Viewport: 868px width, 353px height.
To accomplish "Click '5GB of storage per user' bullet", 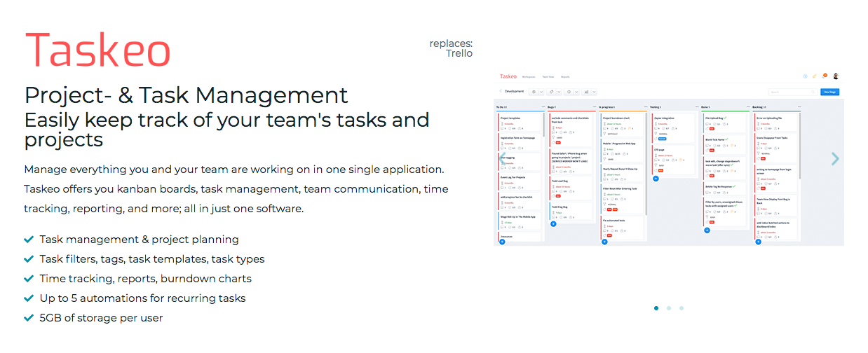I will click(102, 318).
